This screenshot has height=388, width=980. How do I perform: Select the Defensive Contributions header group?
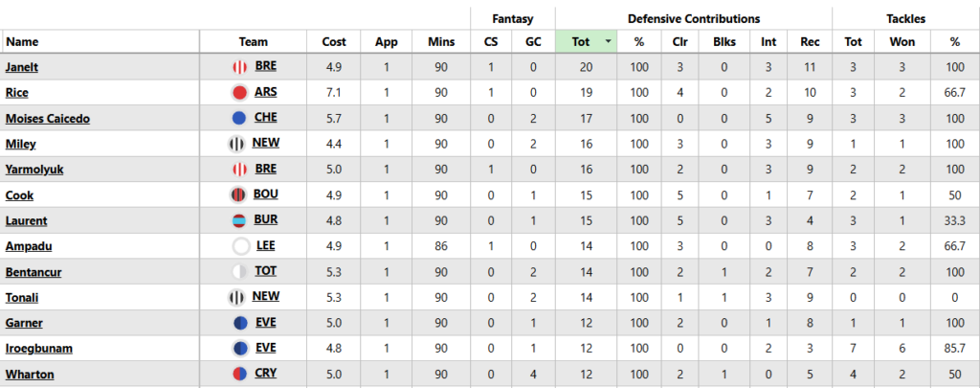point(693,18)
